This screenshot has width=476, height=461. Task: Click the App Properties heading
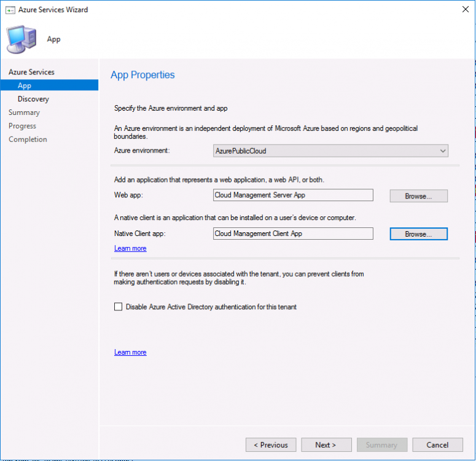tap(142, 75)
